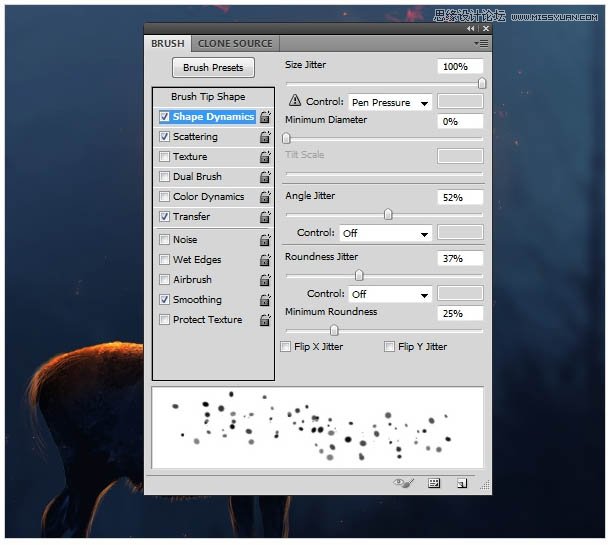
Task: Click the lock icon beside Texture
Action: pyautogui.click(x=265, y=157)
